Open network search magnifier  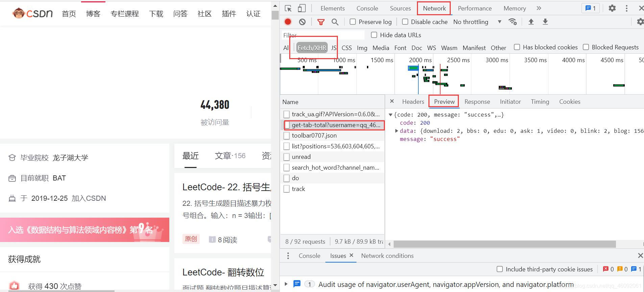coord(335,22)
